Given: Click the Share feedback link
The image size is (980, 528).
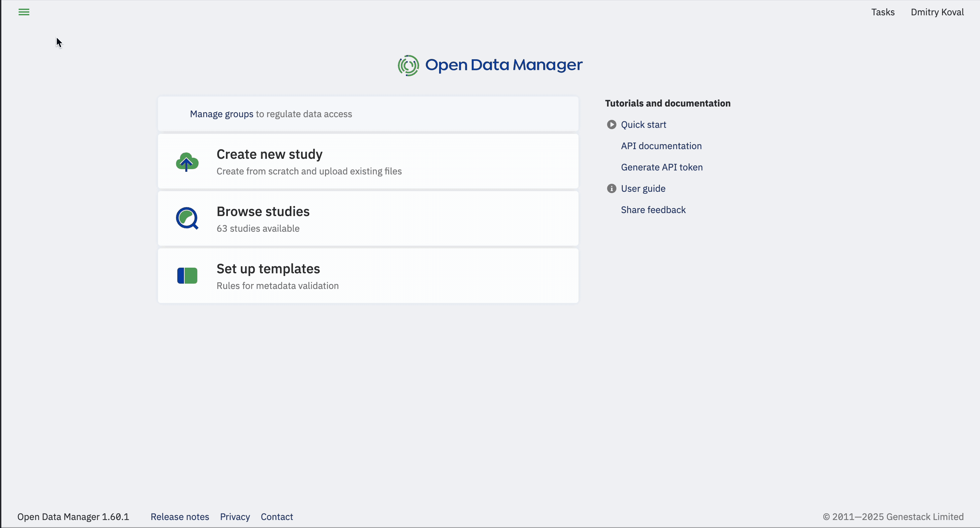Looking at the screenshot, I should tap(653, 210).
